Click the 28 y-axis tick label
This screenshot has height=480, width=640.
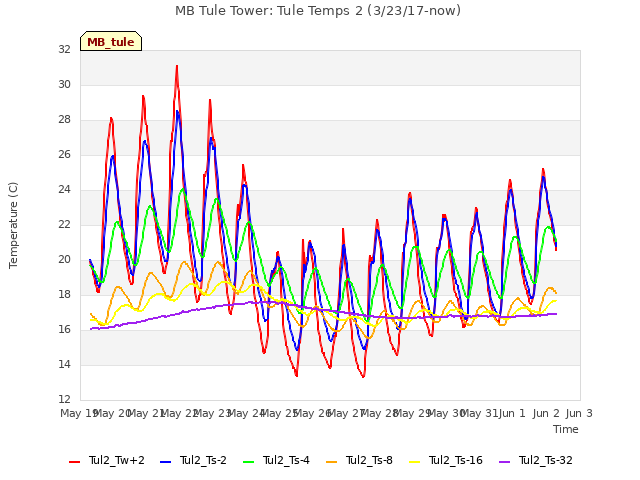(64, 120)
